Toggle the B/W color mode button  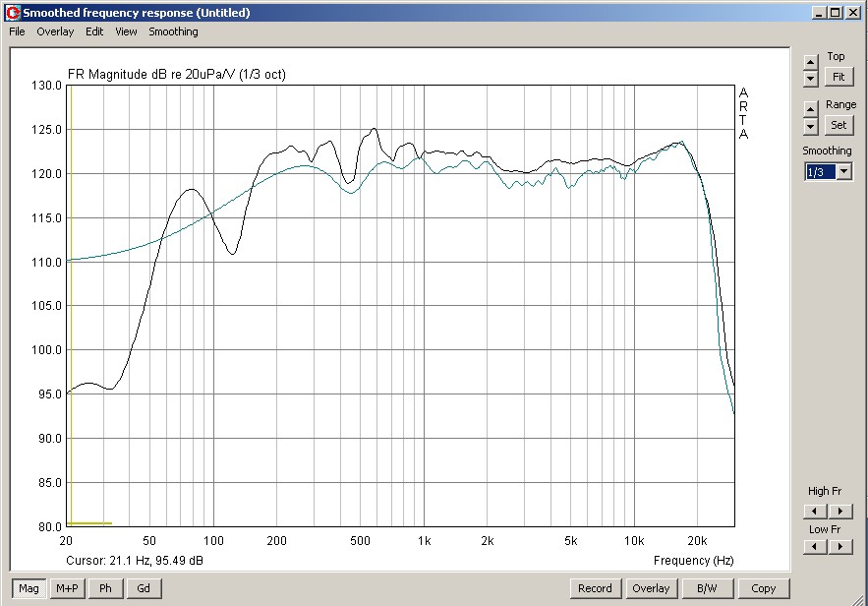(x=707, y=588)
